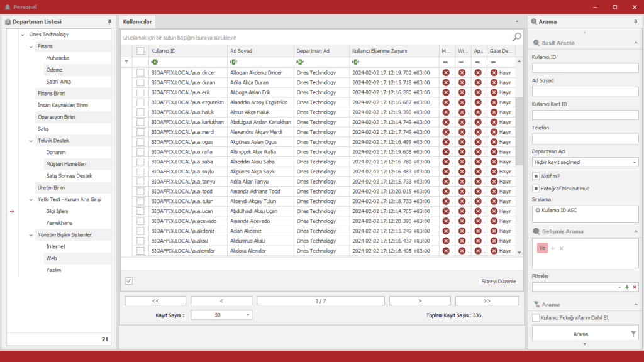Collapse the Finans tree node

click(x=31, y=47)
